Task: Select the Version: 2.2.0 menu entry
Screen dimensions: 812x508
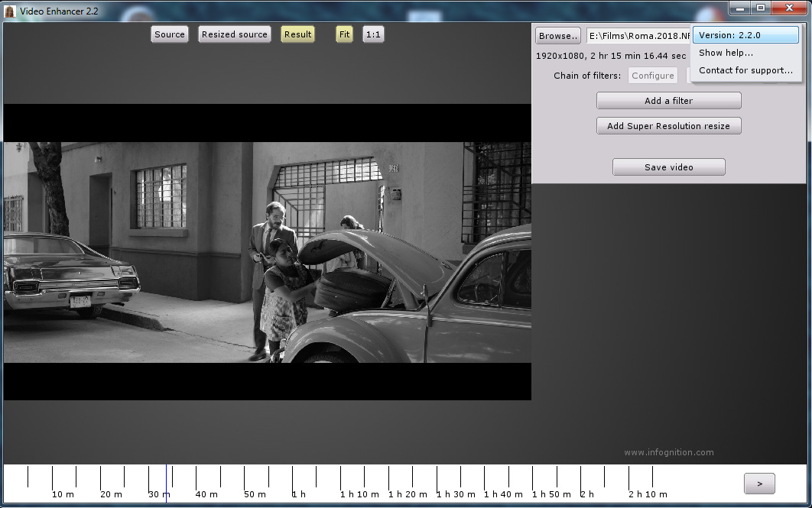Action: (x=745, y=35)
